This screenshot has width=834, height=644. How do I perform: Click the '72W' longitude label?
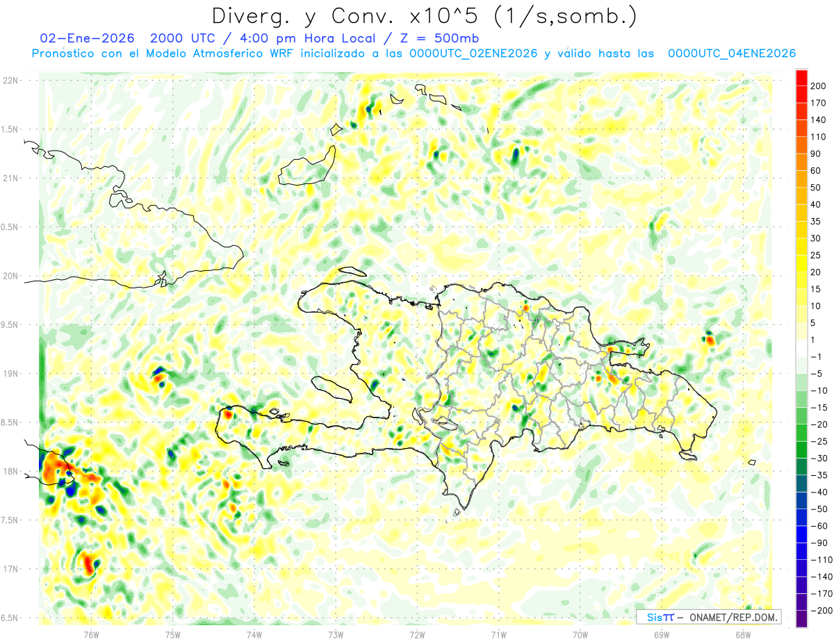click(417, 634)
